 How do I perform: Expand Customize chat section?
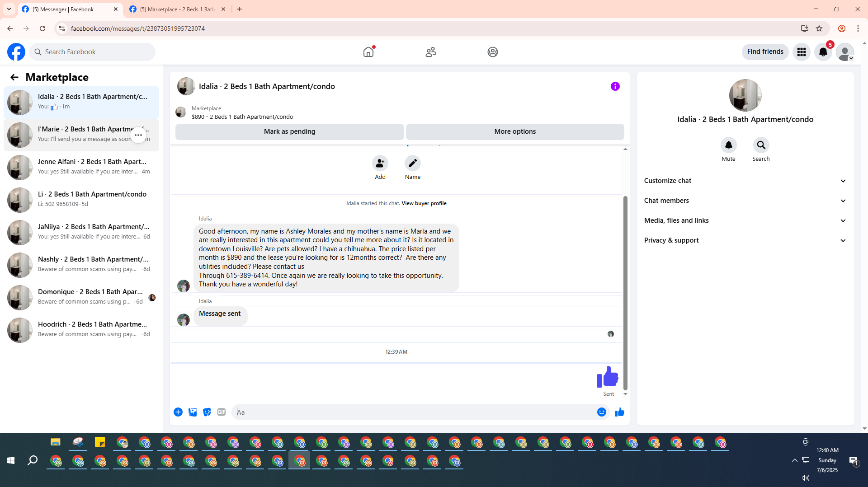click(745, 181)
